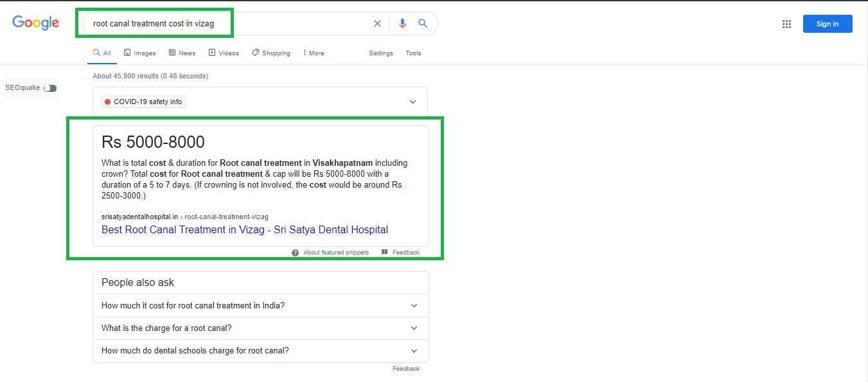868x383 pixels.
Task: Open the More search options dropdown
Action: (314, 53)
